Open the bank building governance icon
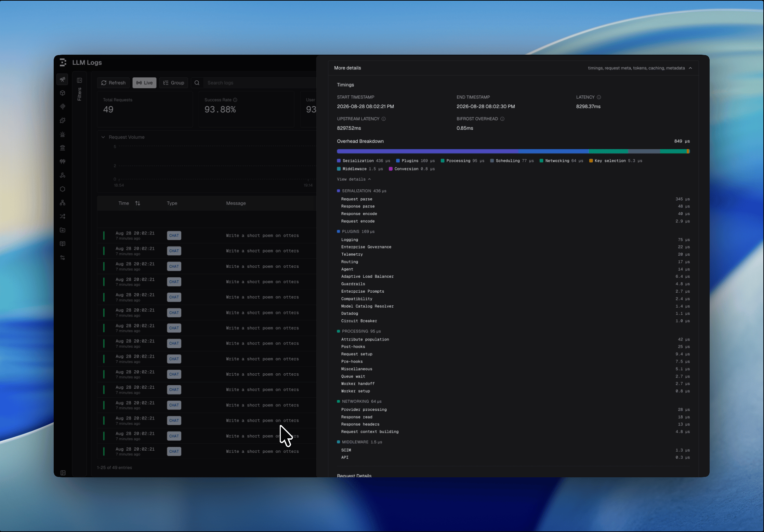 coord(63,148)
